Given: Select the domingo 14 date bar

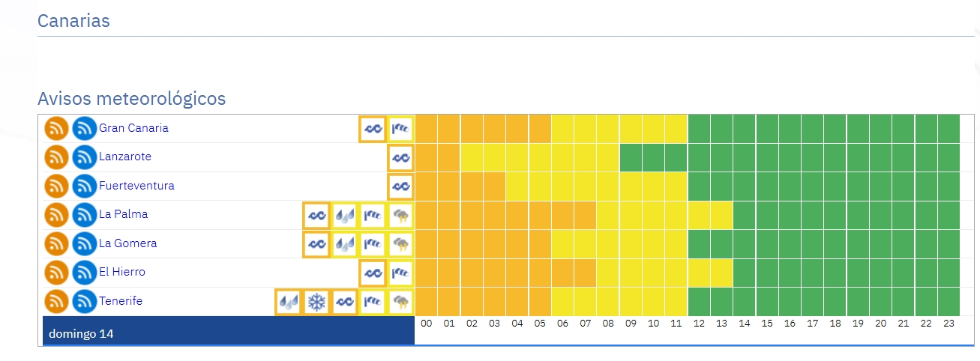Looking at the screenshot, I should coord(229,331).
